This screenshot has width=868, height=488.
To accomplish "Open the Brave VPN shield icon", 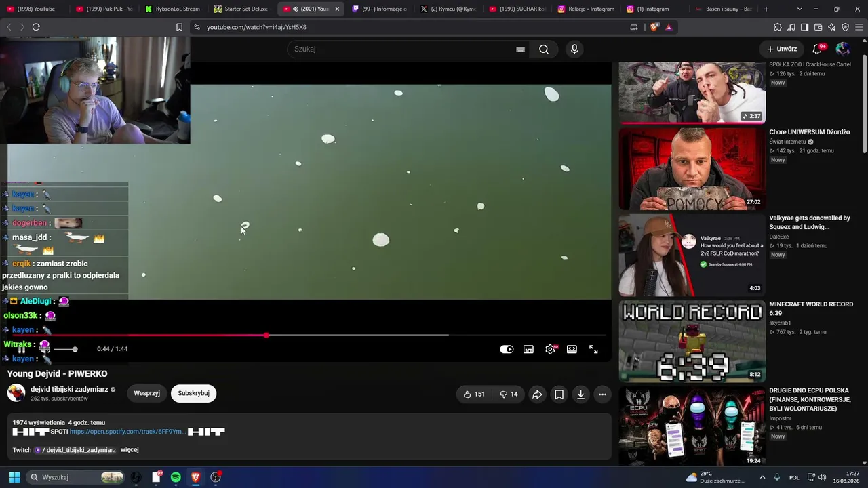I will 845,27.
